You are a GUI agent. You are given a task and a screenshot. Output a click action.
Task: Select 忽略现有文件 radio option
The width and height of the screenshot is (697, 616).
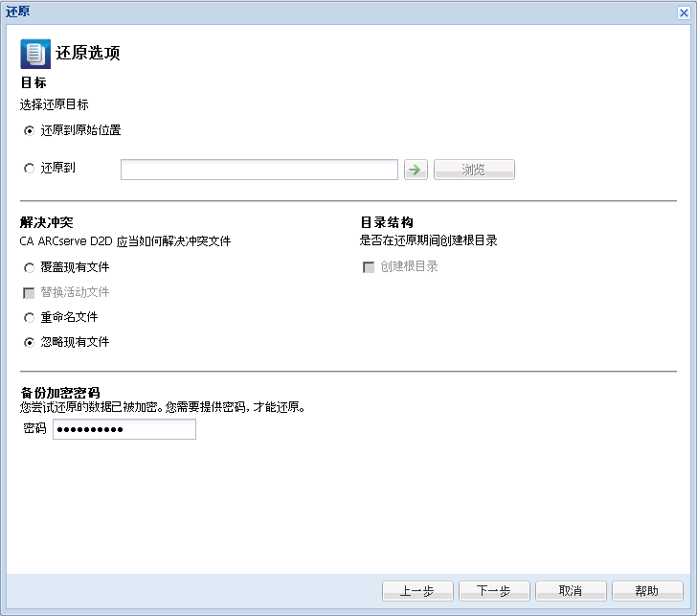[x=29, y=342]
